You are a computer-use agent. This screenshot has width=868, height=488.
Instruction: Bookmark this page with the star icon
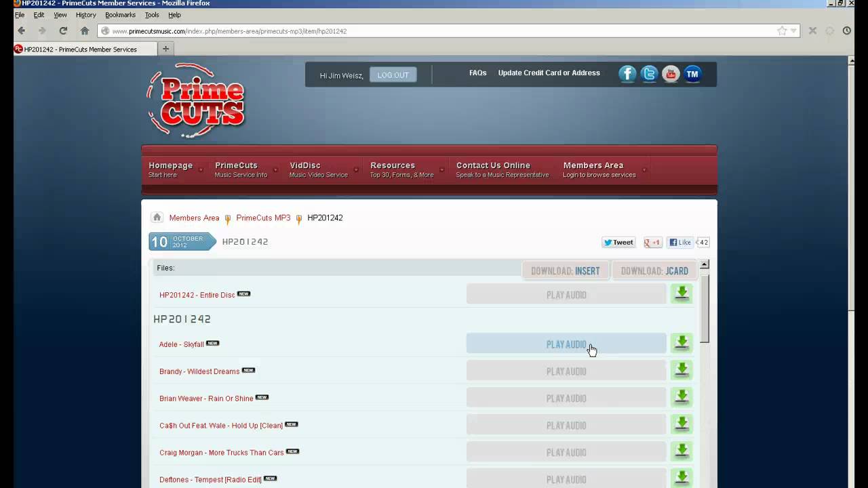(782, 30)
